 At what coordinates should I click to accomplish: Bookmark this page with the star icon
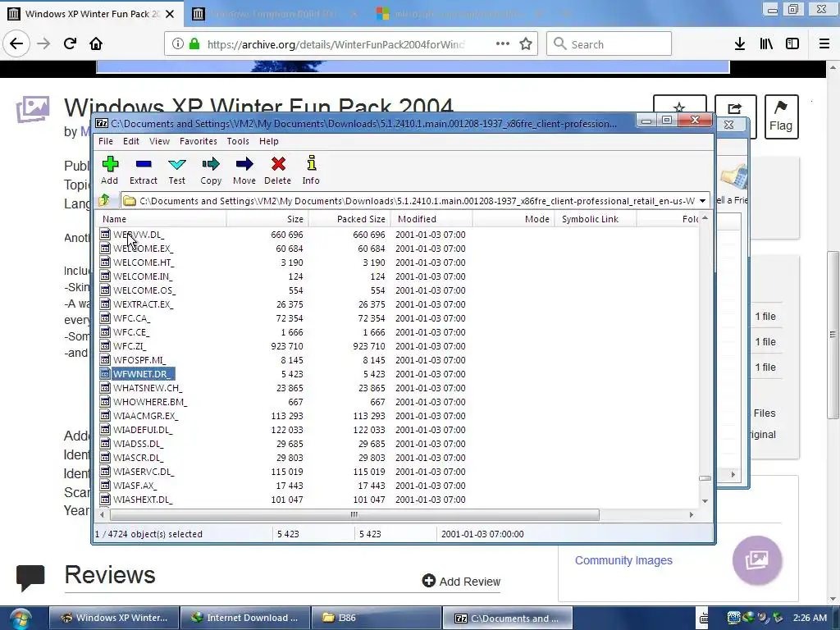(526, 44)
